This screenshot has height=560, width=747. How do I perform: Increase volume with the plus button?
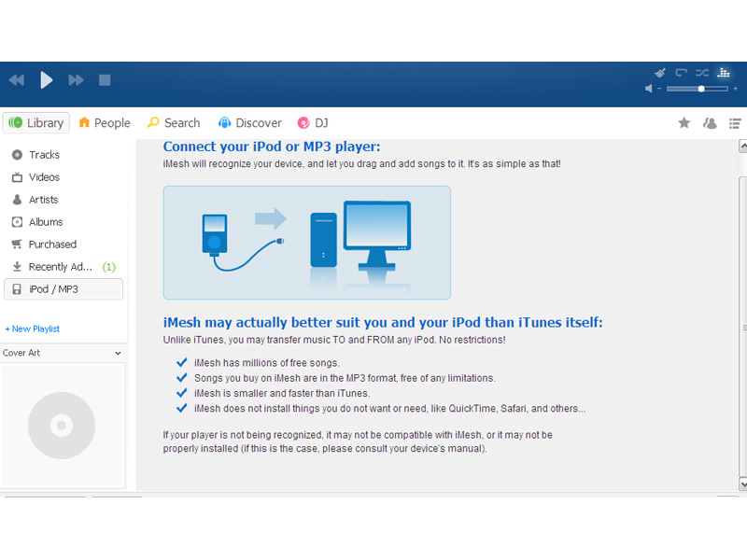click(736, 89)
